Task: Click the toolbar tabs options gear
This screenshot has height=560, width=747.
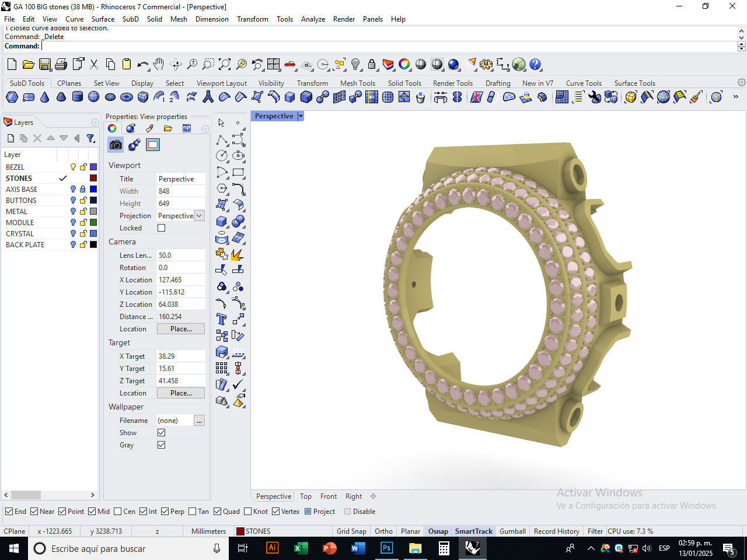Action: pyautogui.click(x=741, y=83)
